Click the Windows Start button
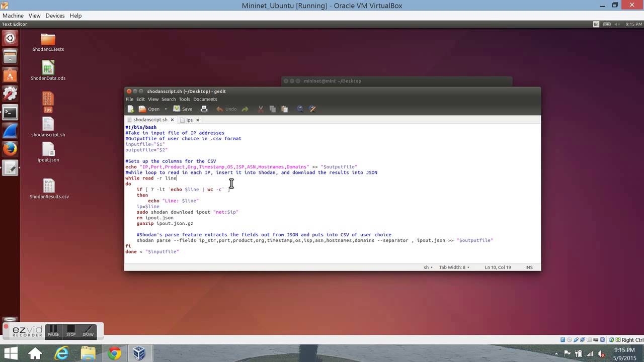Screen dimensions: 644x362 pos(10,353)
